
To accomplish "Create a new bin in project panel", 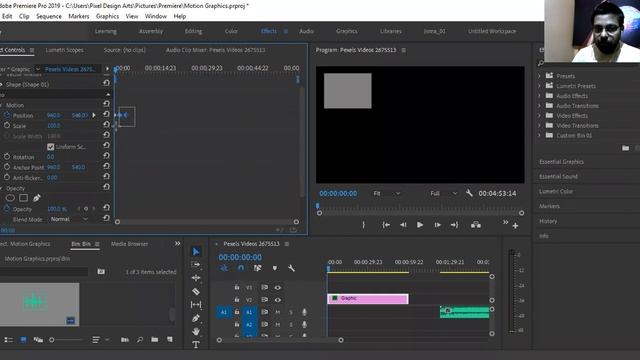I will 155,340.
